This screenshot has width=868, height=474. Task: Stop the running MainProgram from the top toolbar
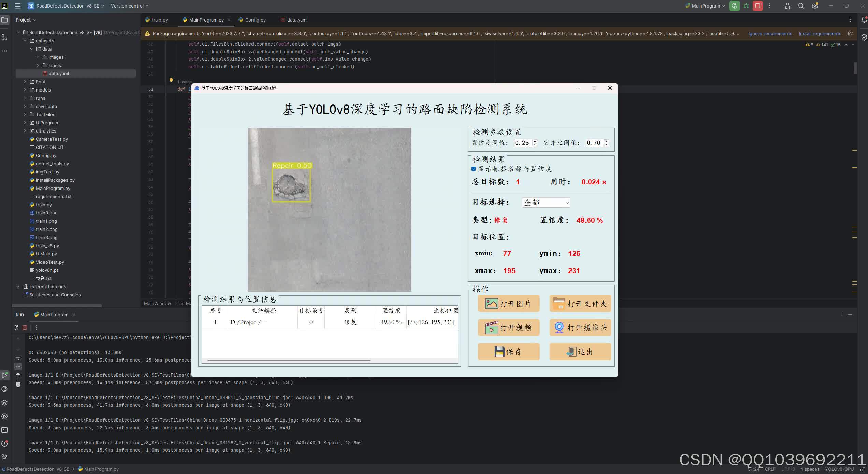(x=758, y=6)
